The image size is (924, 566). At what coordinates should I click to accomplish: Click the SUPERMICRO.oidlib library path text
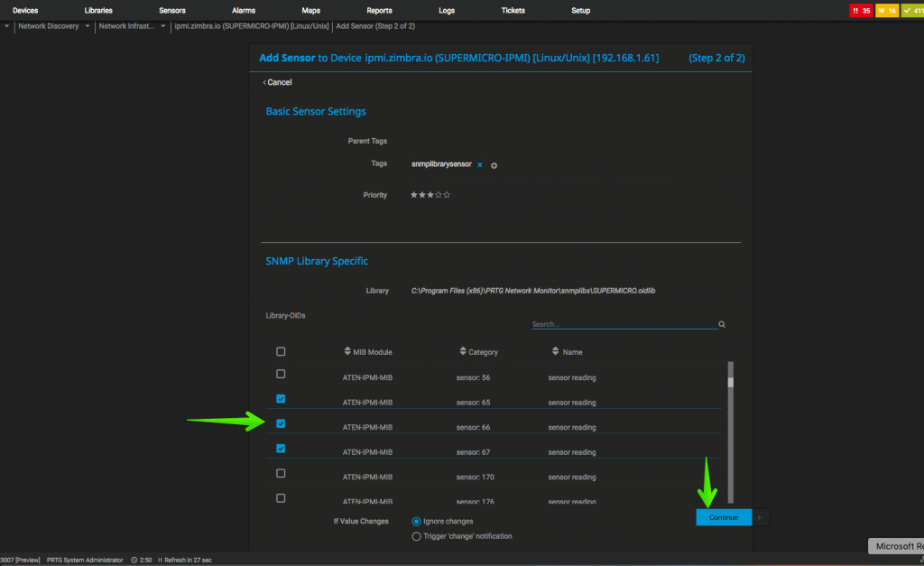pyautogui.click(x=533, y=291)
